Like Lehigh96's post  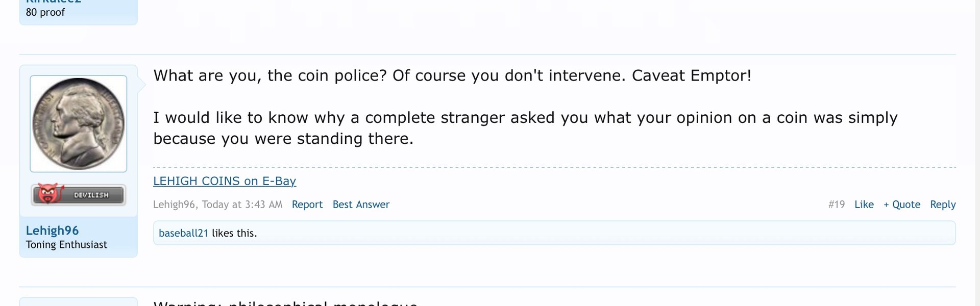864,205
